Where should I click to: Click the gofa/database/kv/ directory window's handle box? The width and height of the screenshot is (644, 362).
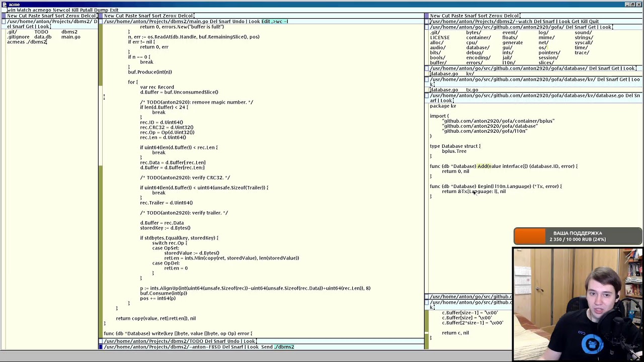coord(427,79)
